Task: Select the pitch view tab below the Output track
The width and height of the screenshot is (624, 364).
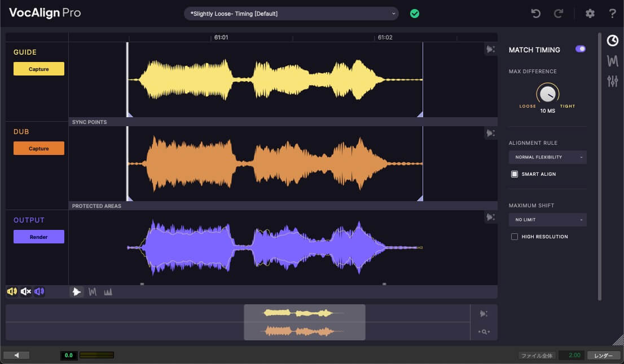Action: tap(93, 291)
